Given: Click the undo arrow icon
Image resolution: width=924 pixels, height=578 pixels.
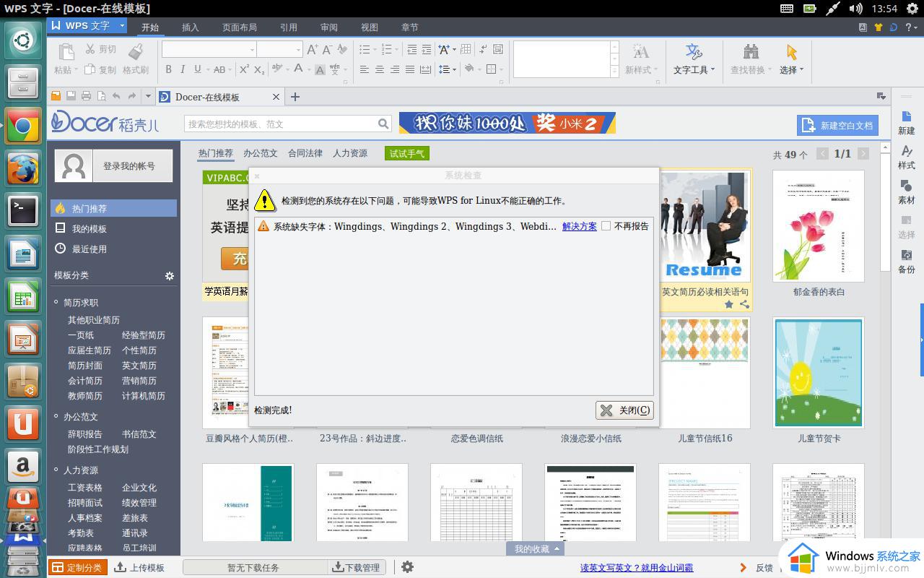Looking at the screenshot, I should tap(116, 96).
